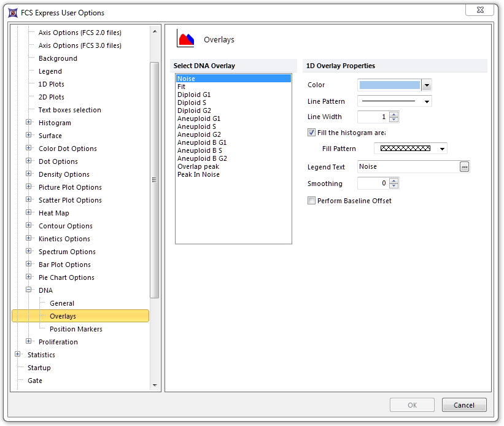Increase Line Width with the up arrow

click(394, 114)
